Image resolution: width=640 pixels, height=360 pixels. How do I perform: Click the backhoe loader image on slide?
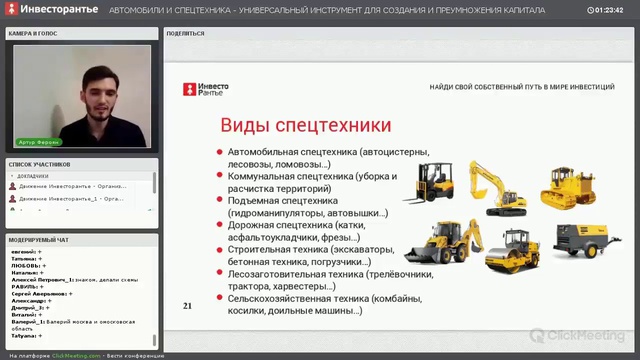(444, 242)
